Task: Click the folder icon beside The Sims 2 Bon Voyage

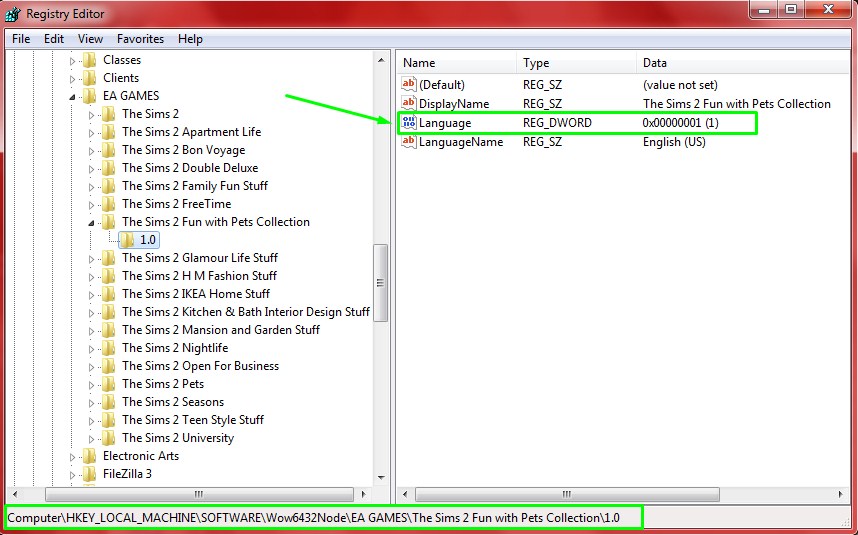Action: tap(109, 150)
